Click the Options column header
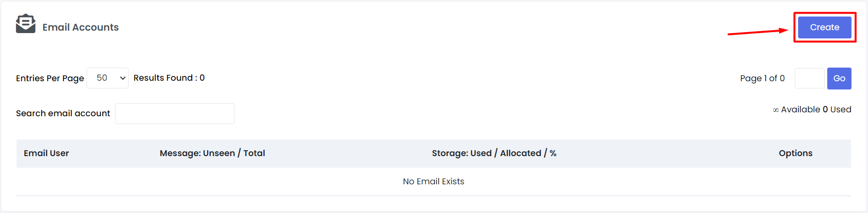868x213 pixels. (796, 153)
